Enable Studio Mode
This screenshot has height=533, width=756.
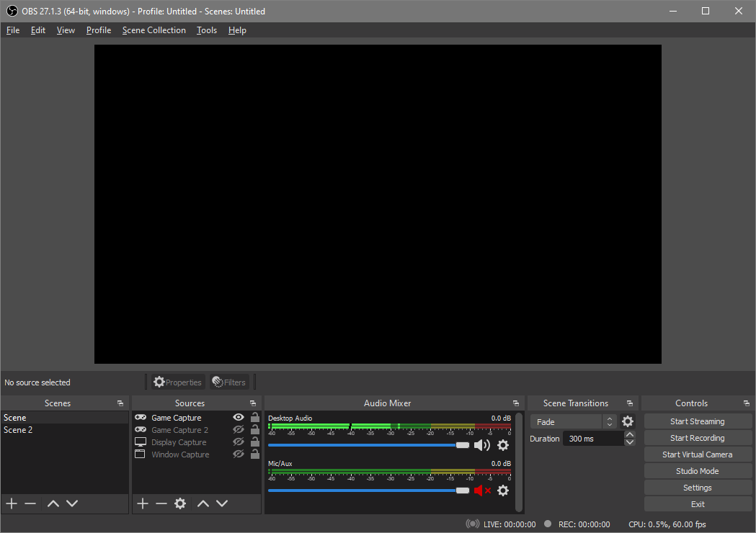point(697,471)
